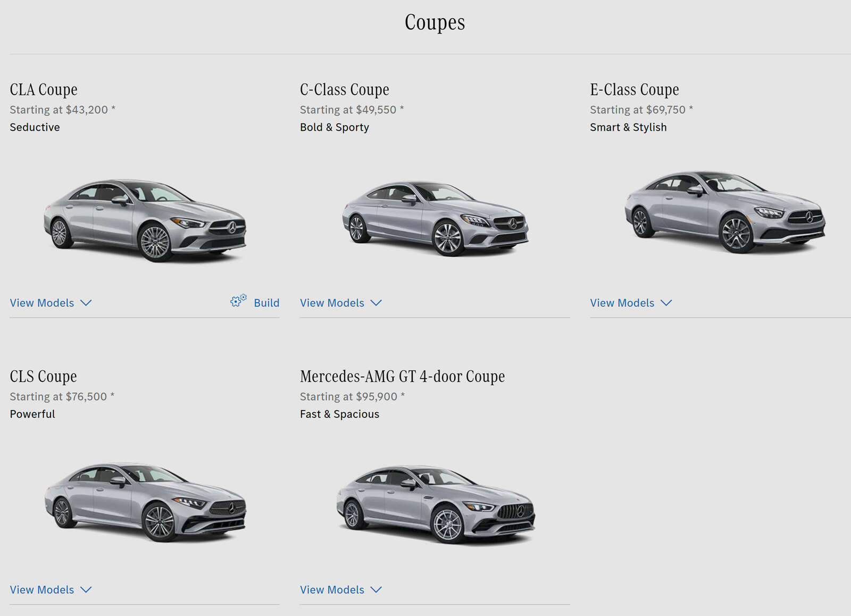Image resolution: width=851 pixels, height=616 pixels.
Task: Click the 'Starting at $69,750' price text
Action: (641, 110)
